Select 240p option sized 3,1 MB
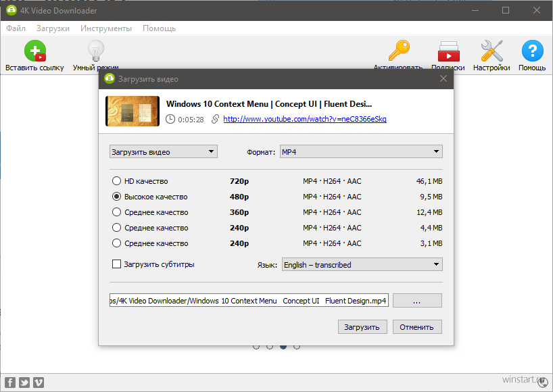This screenshot has width=553, height=392. point(116,243)
